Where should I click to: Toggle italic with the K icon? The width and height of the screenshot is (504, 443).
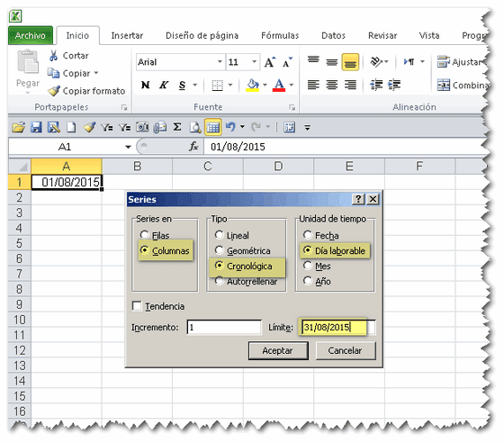(164, 85)
